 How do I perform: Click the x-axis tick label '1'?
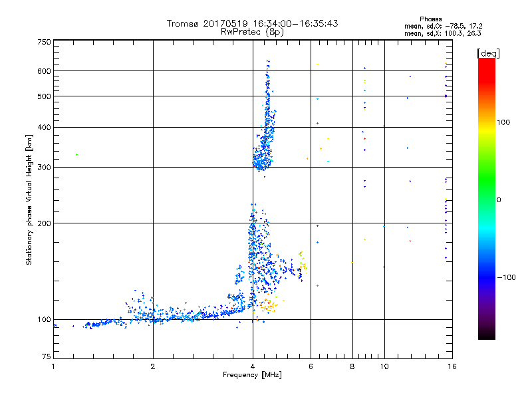53,366
